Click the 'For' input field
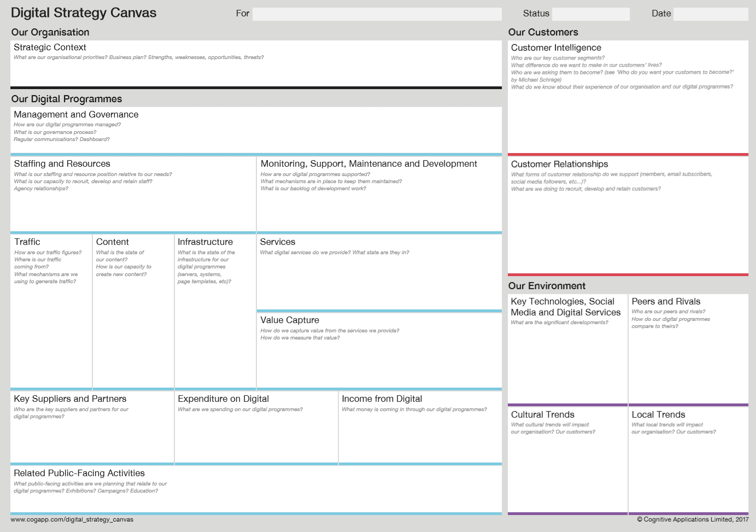Image resolution: width=756 pixels, height=532 pixels. 377,14
